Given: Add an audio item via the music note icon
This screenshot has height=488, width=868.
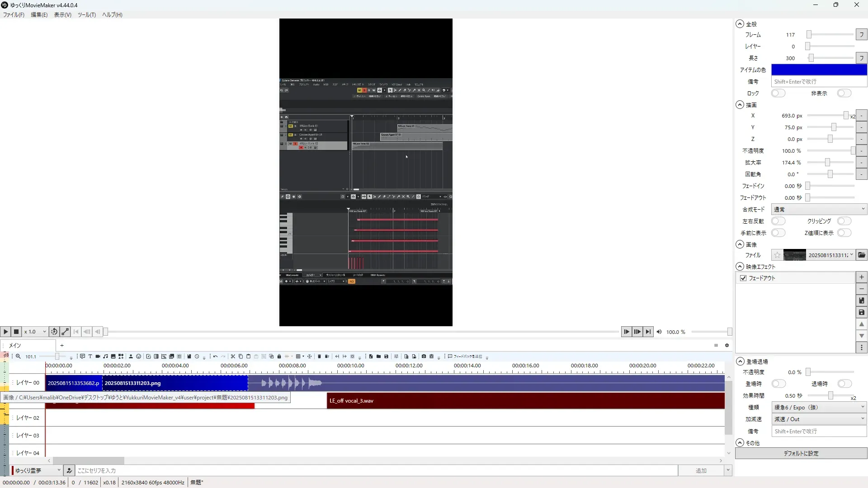Looking at the screenshot, I should [105, 357].
